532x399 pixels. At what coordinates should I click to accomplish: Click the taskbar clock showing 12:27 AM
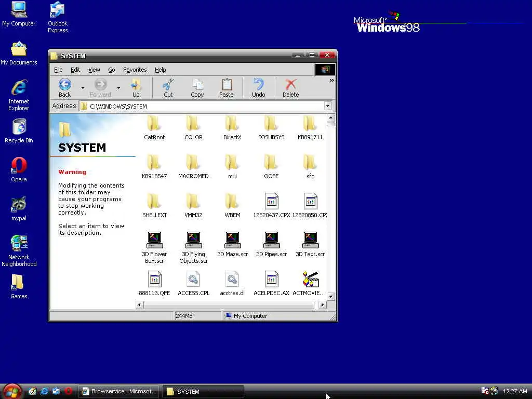(x=515, y=391)
